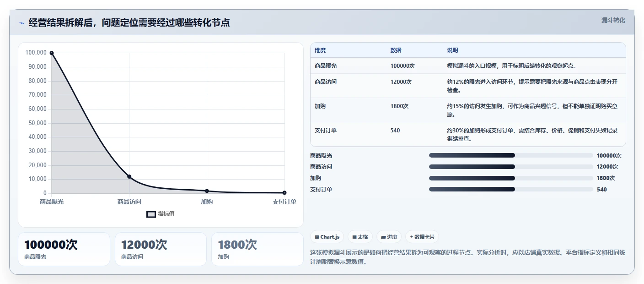The width and height of the screenshot is (644, 284).
Task: Click the progress bar valued 540
Action: click(x=511, y=189)
